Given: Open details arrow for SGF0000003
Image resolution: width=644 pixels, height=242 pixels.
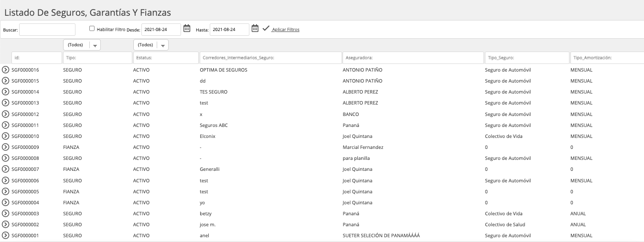Looking at the screenshot, I should 6,213.
